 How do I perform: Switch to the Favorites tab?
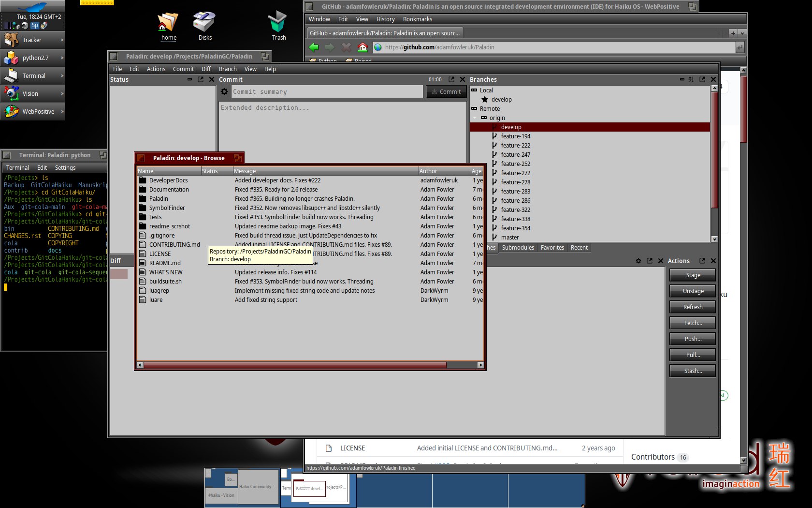tap(552, 248)
